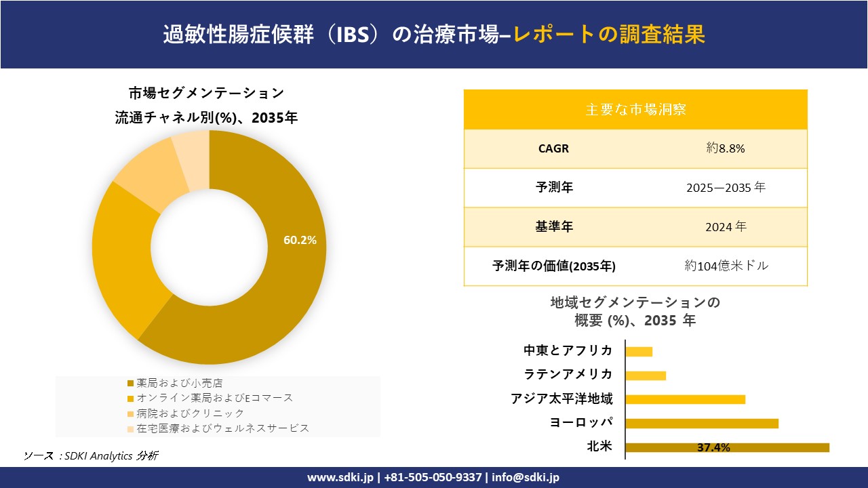868x488 pixels.
Task: Click the 2025—2035 年 forecast period cell
Action: pyautogui.click(x=726, y=188)
